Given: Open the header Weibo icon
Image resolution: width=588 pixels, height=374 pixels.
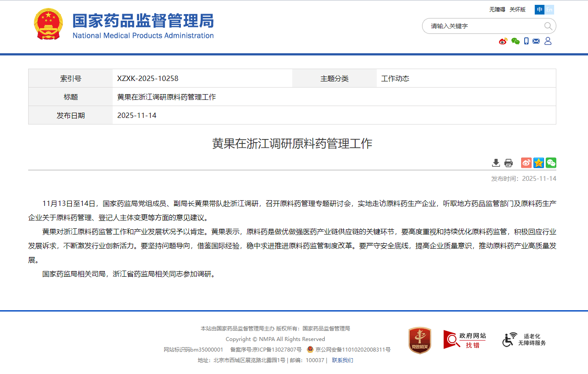Looking at the screenshot, I should point(503,41).
